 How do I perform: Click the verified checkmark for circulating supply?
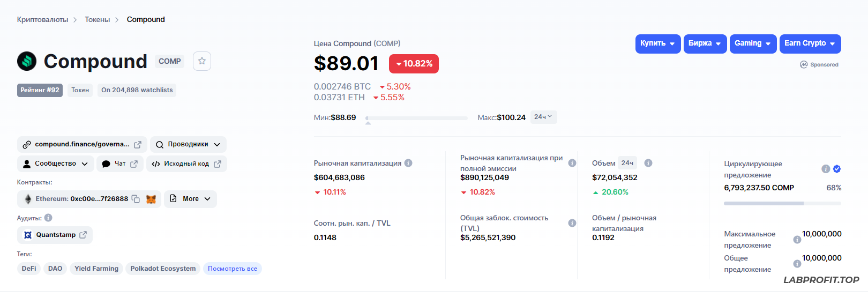point(837,169)
